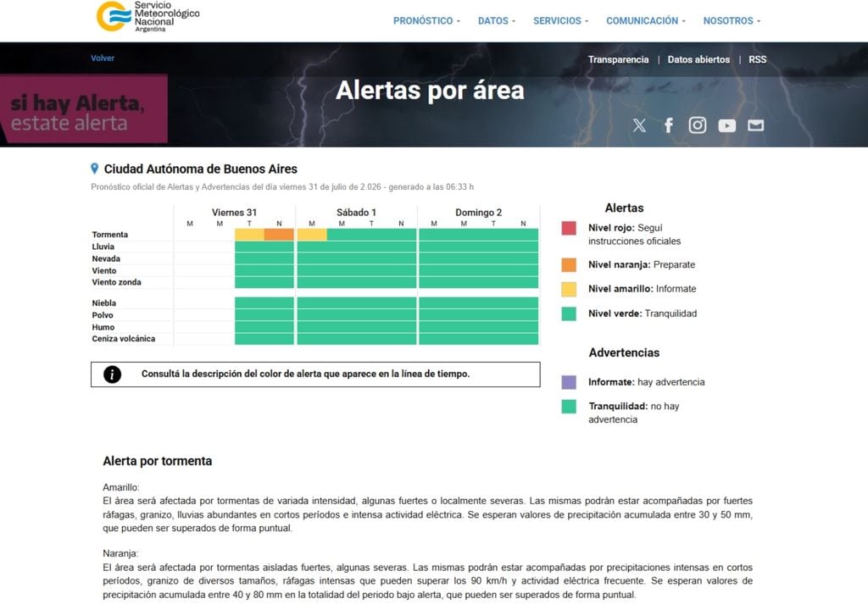This screenshot has height=610, width=868.
Task: Click the Lluvia row label
Action: pos(103,247)
